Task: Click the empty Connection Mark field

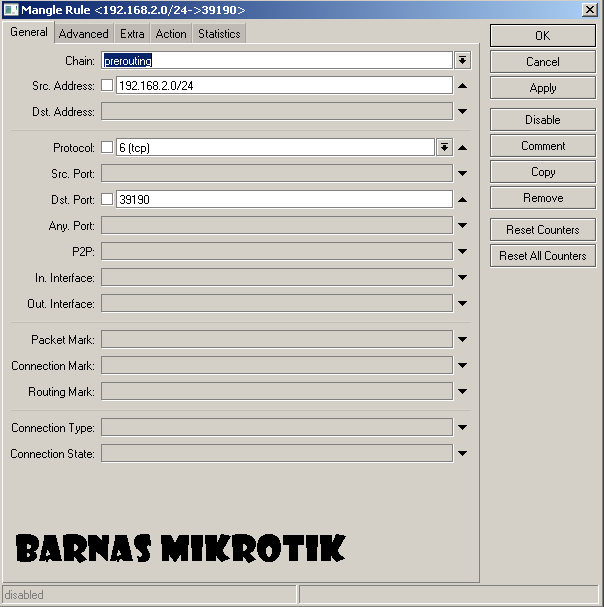Action: (277, 365)
